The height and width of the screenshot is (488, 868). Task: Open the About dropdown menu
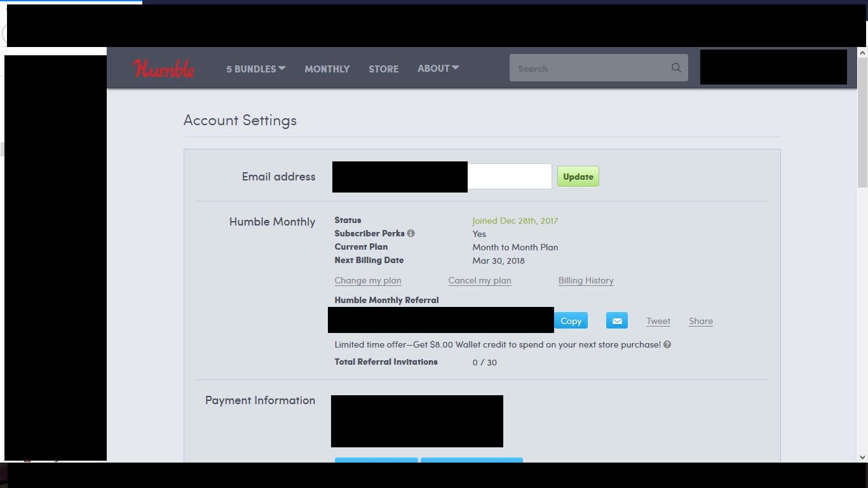pyautogui.click(x=438, y=69)
